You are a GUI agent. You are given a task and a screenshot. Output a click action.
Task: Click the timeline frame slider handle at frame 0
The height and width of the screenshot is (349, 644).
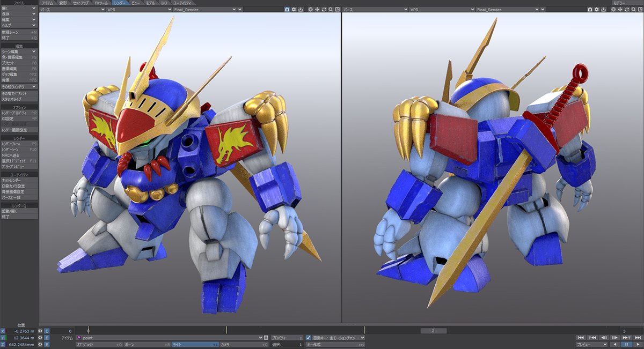click(x=89, y=331)
